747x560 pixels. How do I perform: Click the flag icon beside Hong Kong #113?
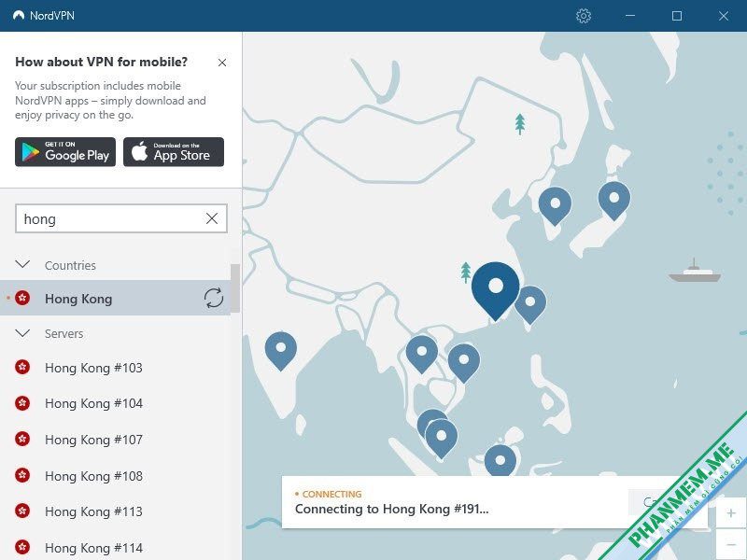click(22, 511)
